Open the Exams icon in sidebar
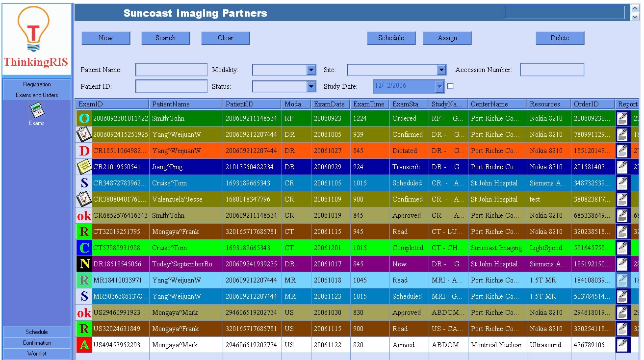Viewport: 644px width, 360px height. click(36, 111)
